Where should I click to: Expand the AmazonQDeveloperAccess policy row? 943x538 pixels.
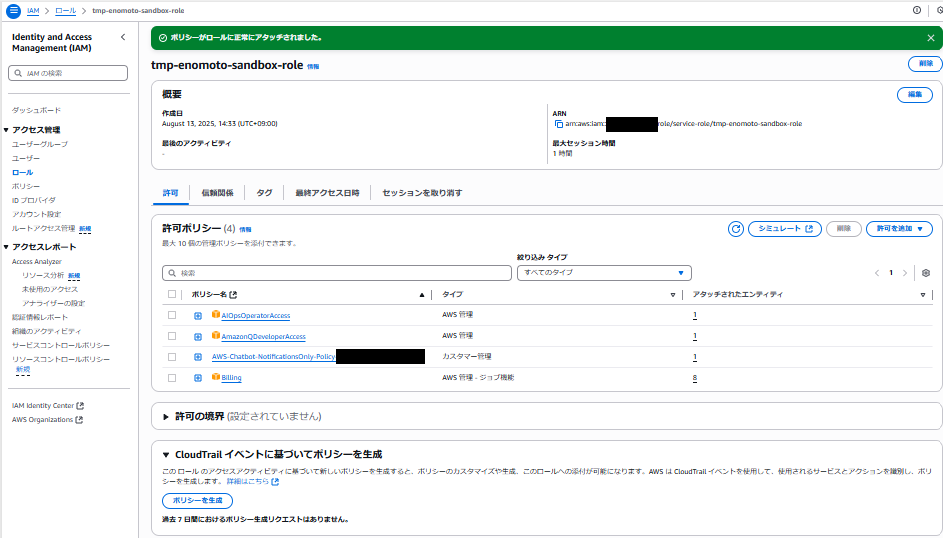point(198,337)
